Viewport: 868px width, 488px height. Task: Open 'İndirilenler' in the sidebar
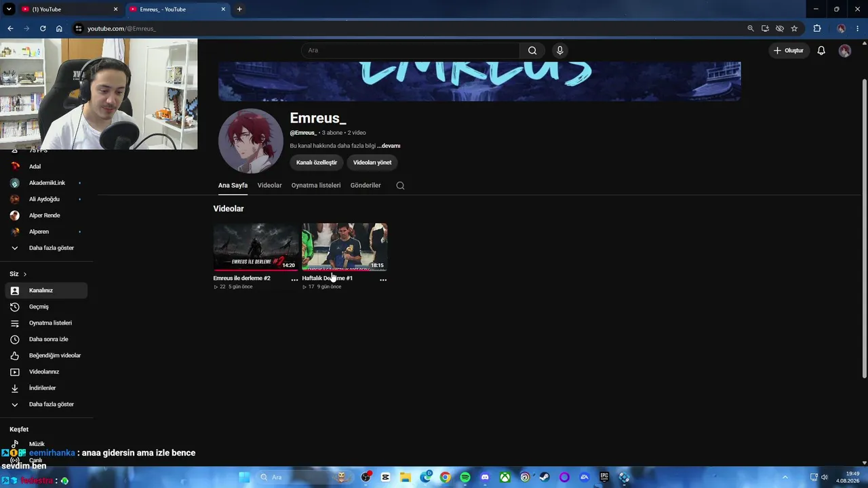(x=46, y=388)
